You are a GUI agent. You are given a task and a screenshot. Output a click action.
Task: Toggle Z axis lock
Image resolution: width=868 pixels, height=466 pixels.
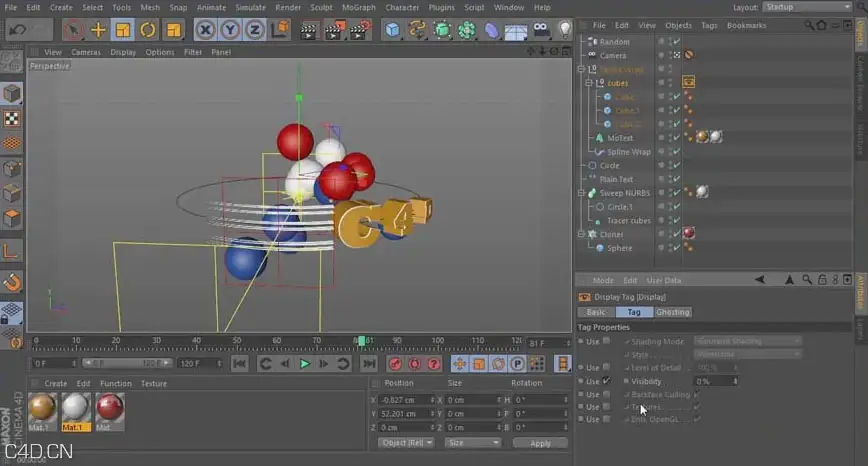tap(255, 29)
